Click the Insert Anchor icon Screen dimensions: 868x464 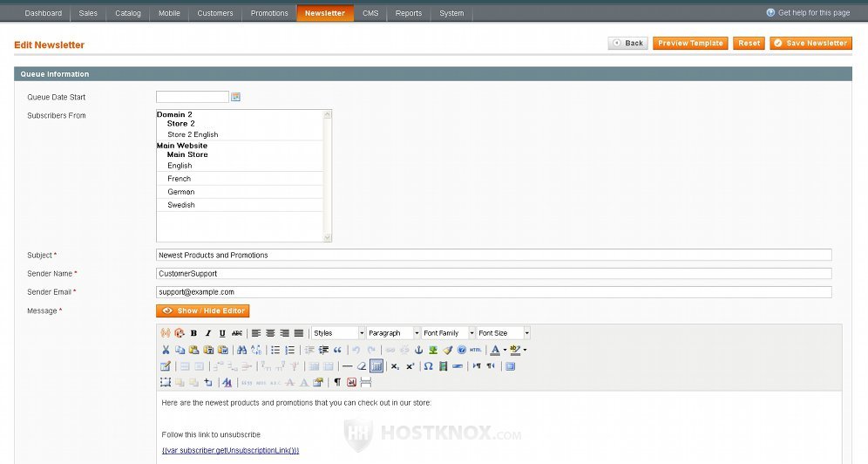(x=418, y=350)
